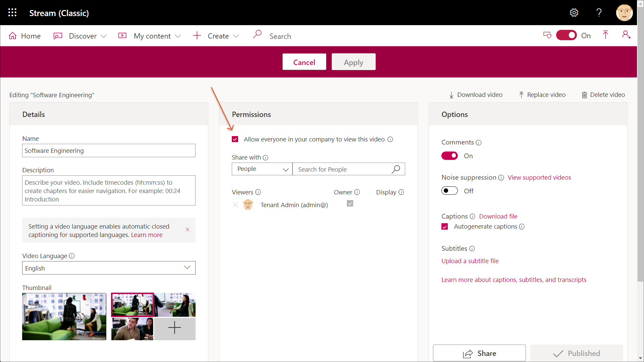Dismiss the video language info banner
Image resolution: width=644 pixels, height=362 pixels.
coord(187,230)
